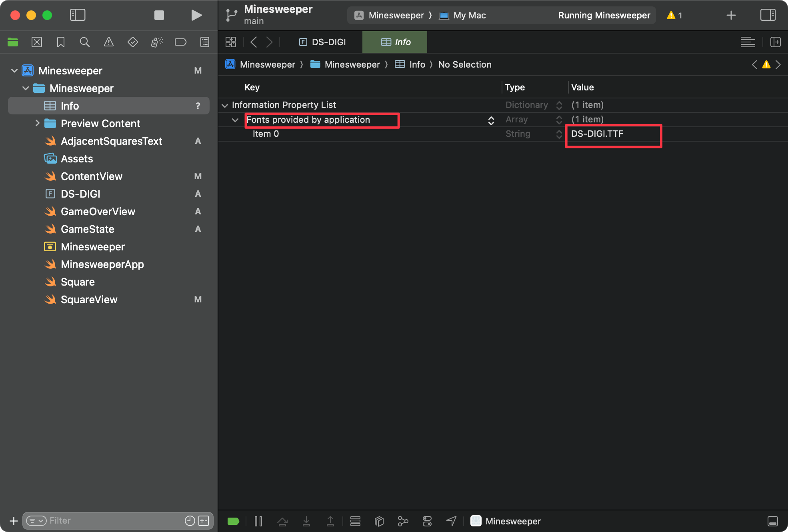The width and height of the screenshot is (788, 532).
Task: Toggle the right inspector panel
Action: click(768, 15)
